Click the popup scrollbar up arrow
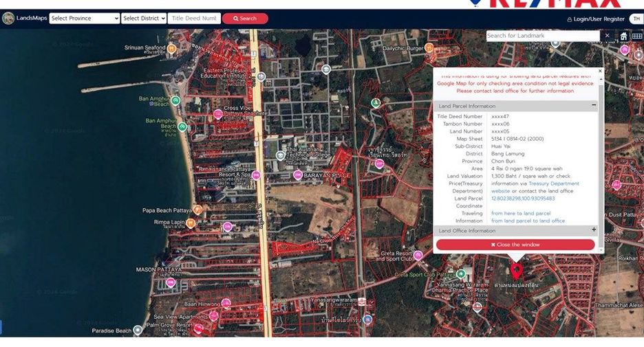The width and height of the screenshot is (644, 347). [x=601, y=78]
